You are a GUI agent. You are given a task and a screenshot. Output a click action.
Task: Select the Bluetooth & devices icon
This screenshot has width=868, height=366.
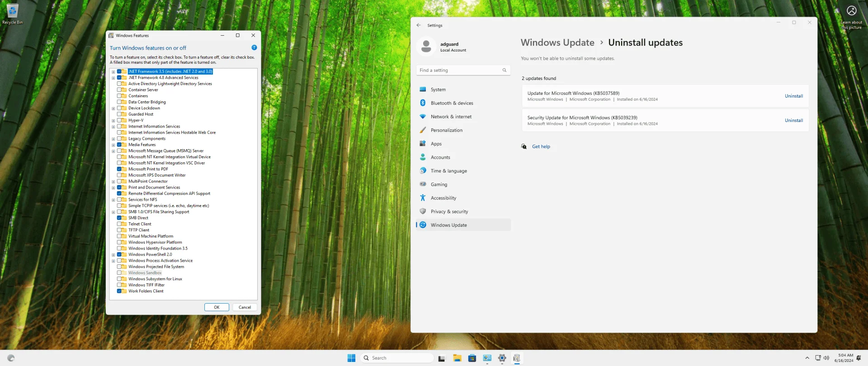coord(423,103)
